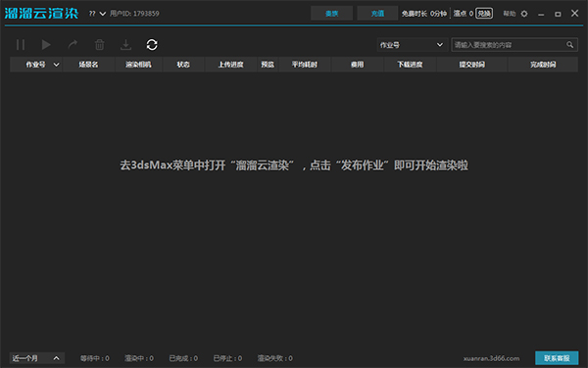Click the resubmit arrow toolbar icon
The image size is (588, 368).
[x=73, y=45]
